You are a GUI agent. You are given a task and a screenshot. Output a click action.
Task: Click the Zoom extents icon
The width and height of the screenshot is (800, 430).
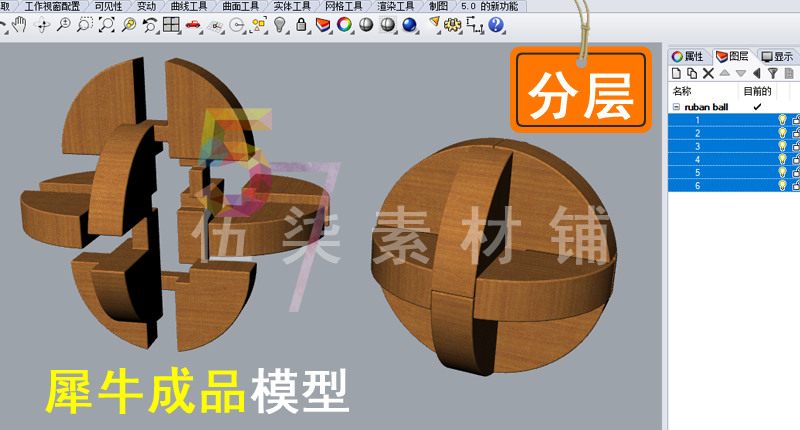[106, 24]
